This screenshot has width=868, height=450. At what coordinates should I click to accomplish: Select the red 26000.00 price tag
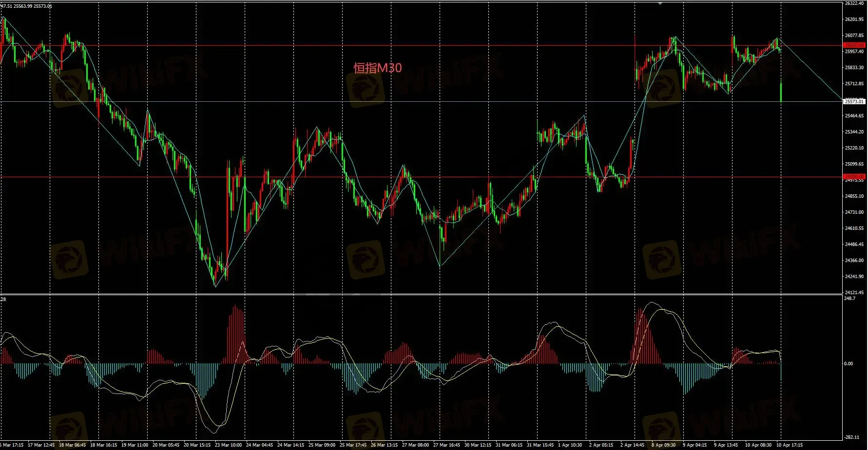point(854,45)
